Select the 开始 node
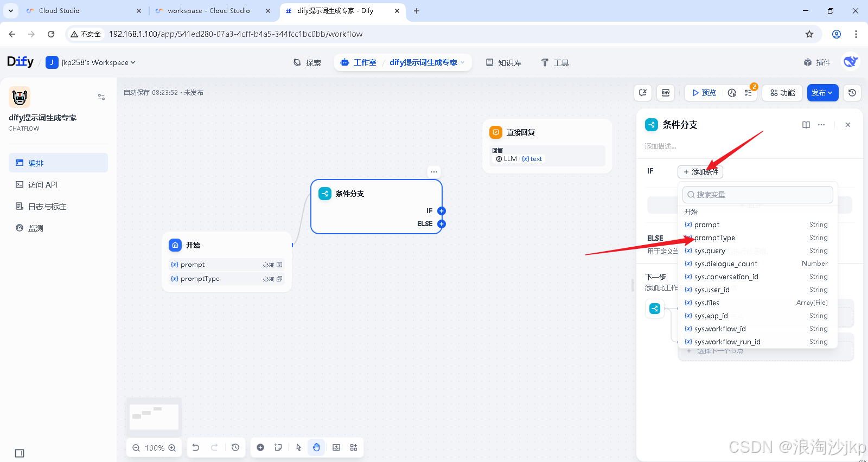The width and height of the screenshot is (868, 462). pos(227,262)
